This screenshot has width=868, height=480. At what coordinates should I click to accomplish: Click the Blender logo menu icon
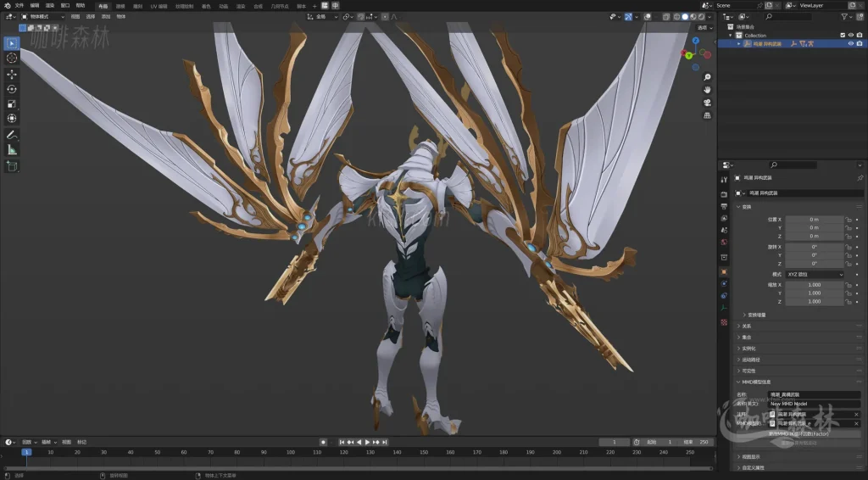pos(7,5)
